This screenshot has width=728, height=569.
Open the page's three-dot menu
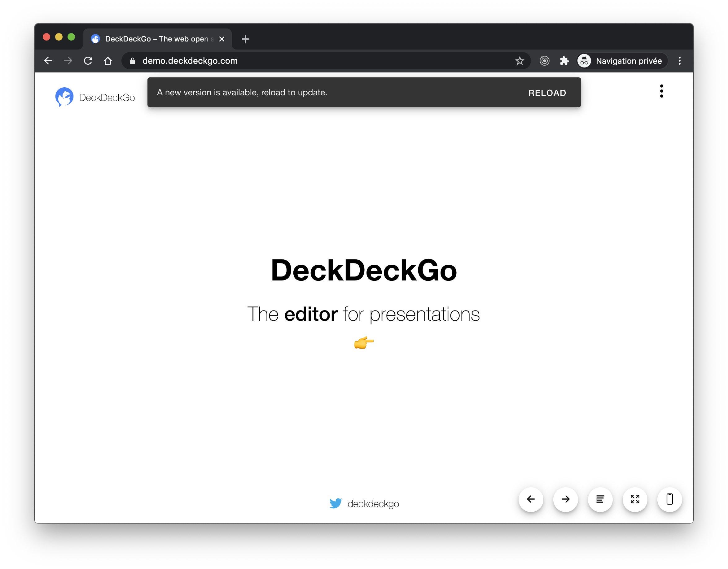[x=661, y=91]
